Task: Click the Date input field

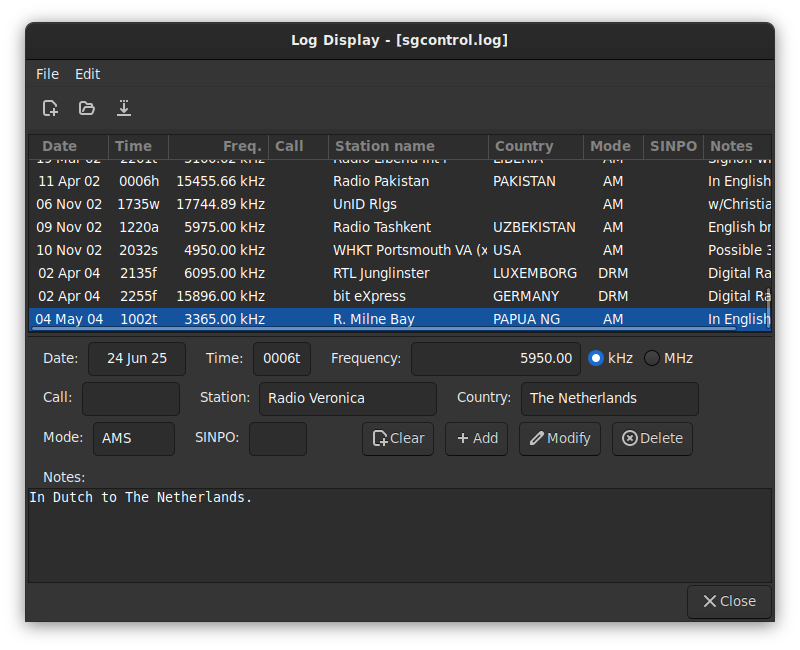Action: (137, 359)
